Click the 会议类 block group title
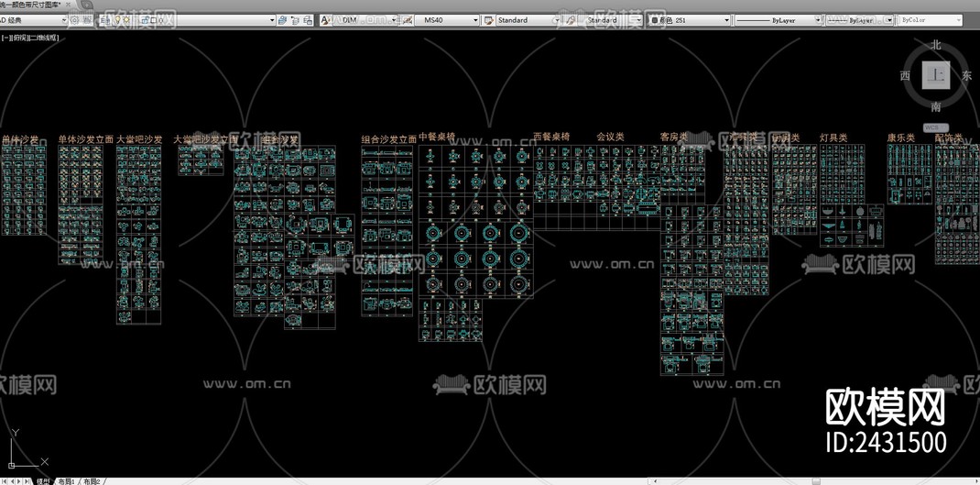Viewport: 980px width, 485px height. pyautogui.click(x=610, y=136)
